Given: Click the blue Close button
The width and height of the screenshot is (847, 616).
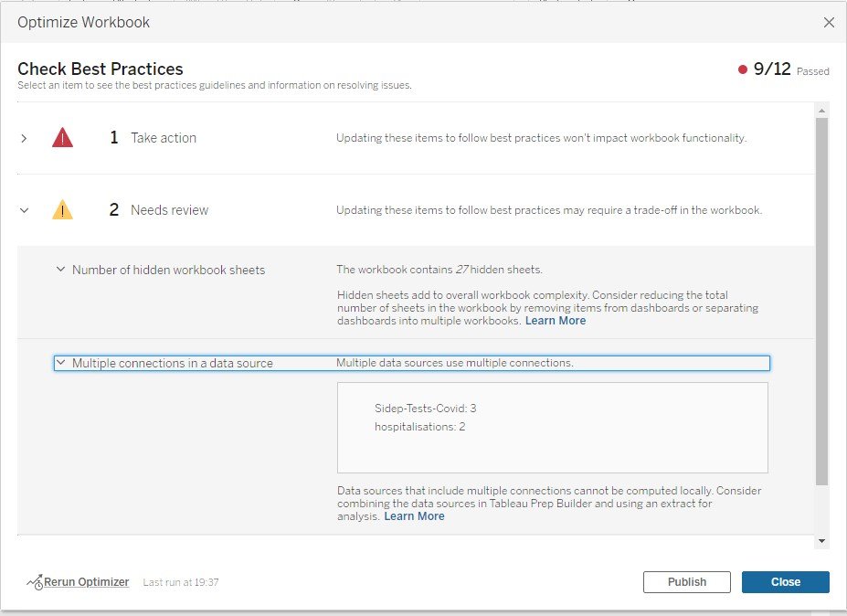Looking at the screenshot, I should tap(786, 582).
